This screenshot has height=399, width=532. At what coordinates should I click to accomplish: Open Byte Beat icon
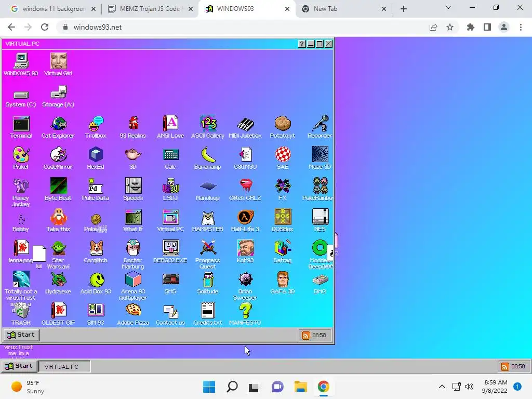click(x=58, y=190)
